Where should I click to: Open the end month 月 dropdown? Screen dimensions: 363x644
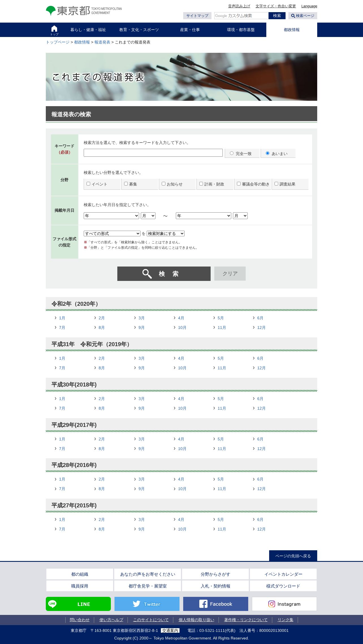240,216
